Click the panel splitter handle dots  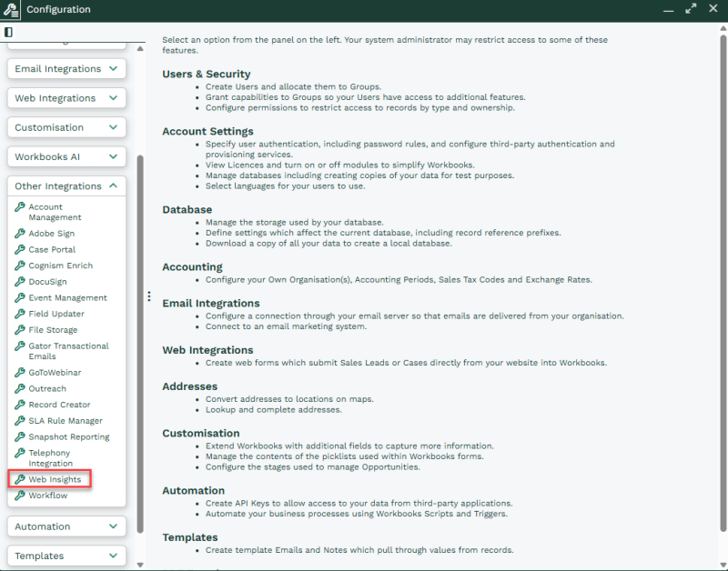click(x=149, y=296)
